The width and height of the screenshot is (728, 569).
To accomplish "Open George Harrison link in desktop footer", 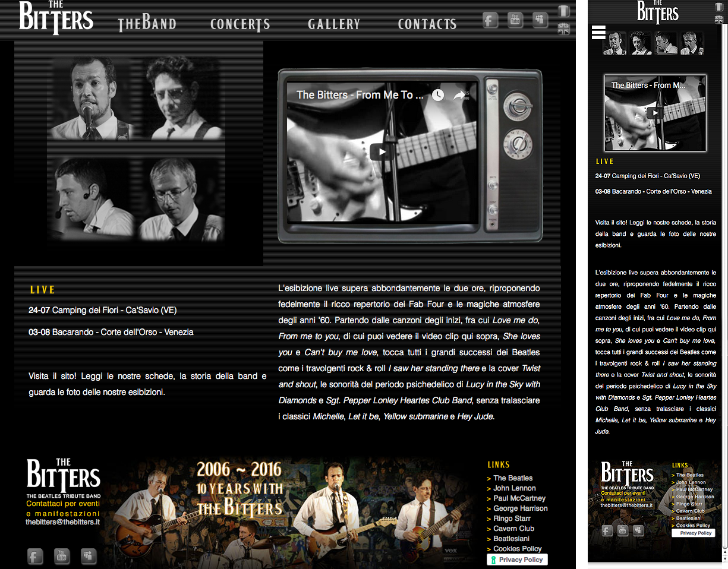I will 521,508.
